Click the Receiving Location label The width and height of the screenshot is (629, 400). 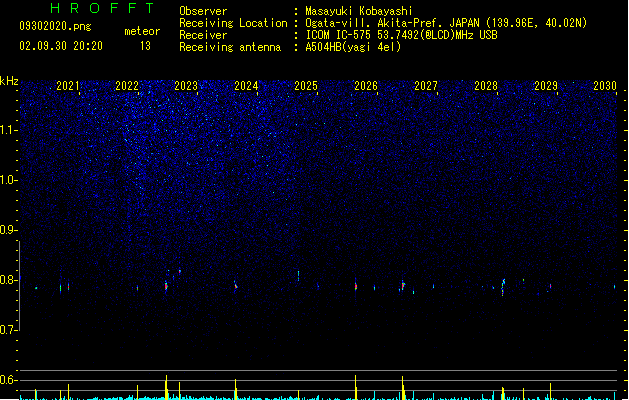tap(233, 23)
